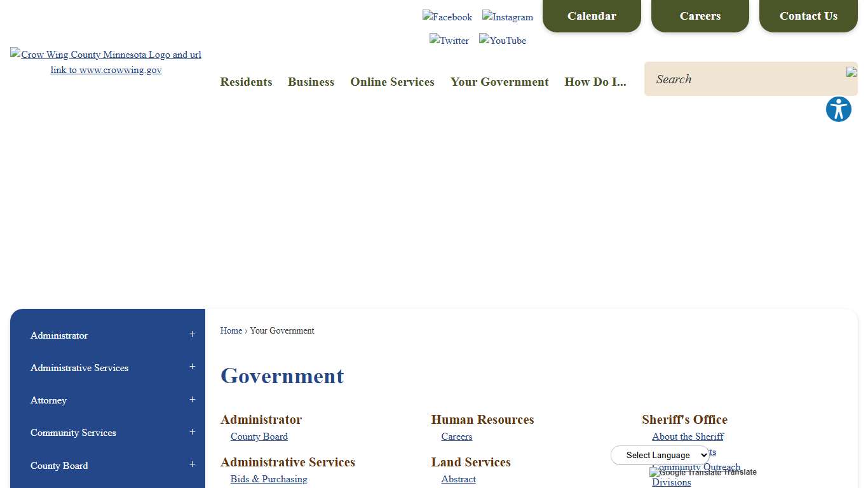Image resolution: width=868 pixels, height=488 pixels.
Task: Click the Crow Wing County logo
Action: 105,62
